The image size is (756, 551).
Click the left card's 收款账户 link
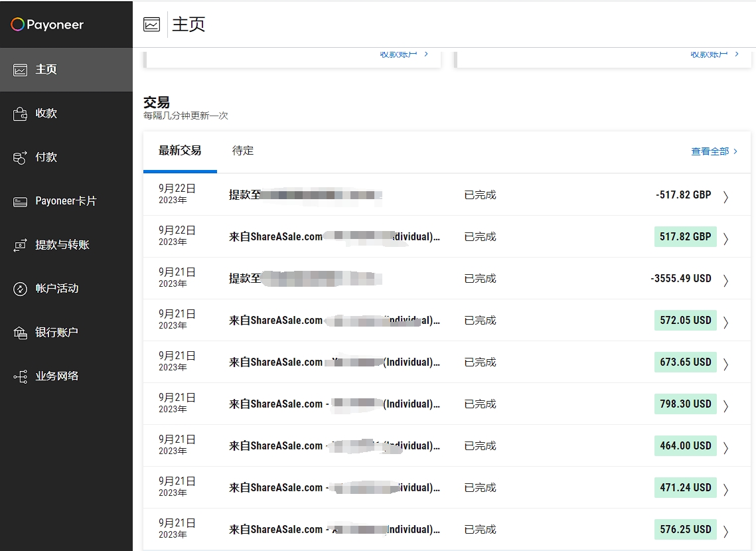[x=404, y=54]
